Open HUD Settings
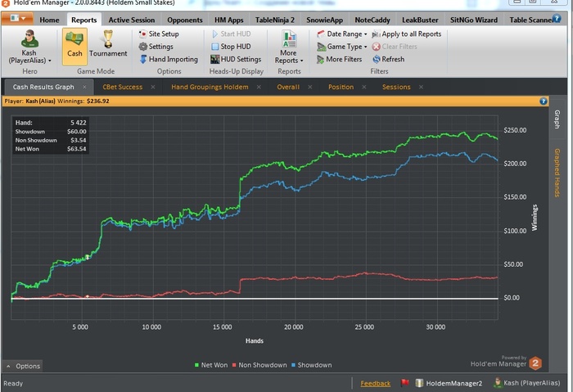This screenshot has height=392, width=573. (236, 59)
